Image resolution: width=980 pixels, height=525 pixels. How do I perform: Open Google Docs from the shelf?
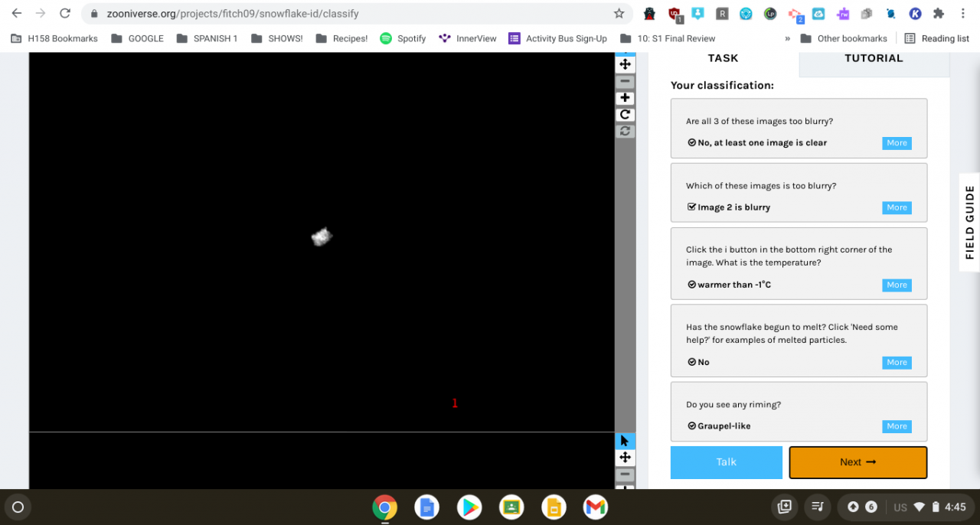pos(426,507)
